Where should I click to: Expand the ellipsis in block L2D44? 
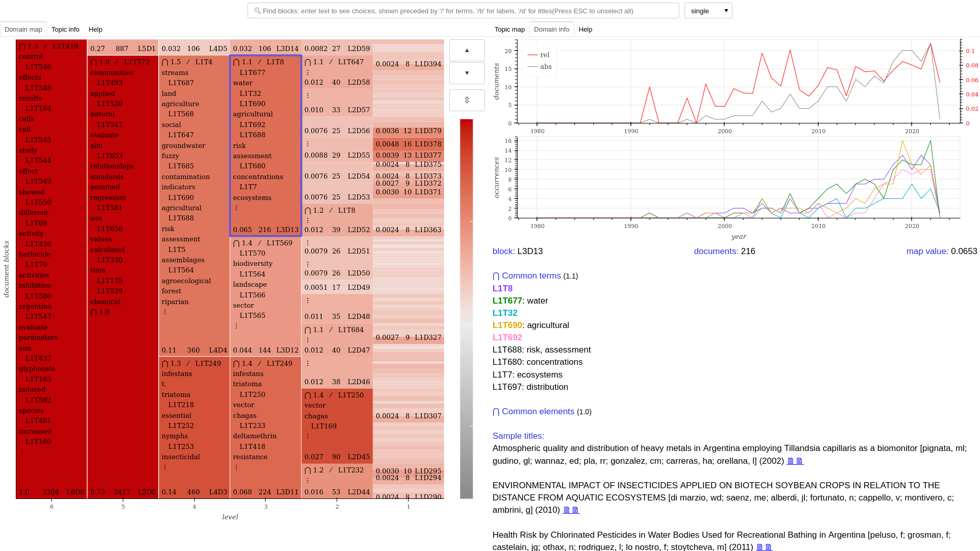[308, 481]
